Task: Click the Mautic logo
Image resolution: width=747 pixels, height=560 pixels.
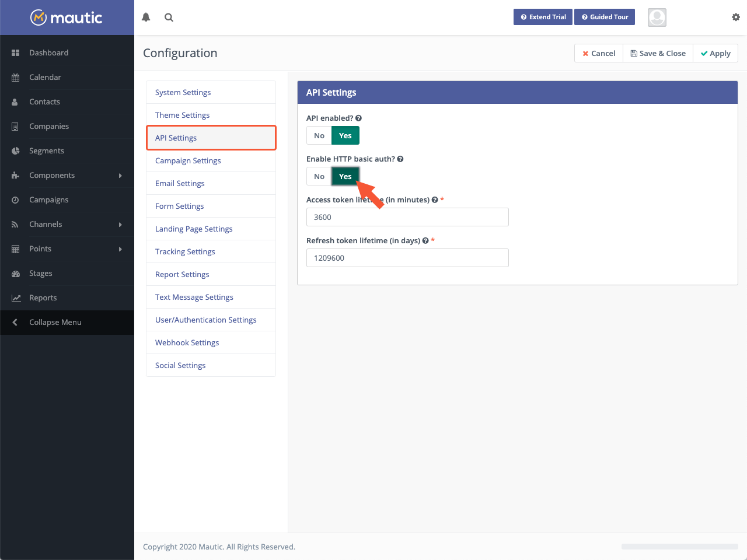Action: tap(67, 17)
